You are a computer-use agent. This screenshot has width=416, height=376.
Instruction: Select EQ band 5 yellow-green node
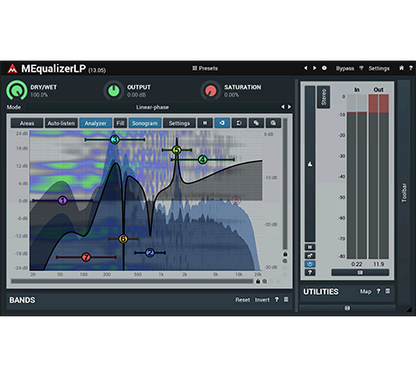click(177, 150)
